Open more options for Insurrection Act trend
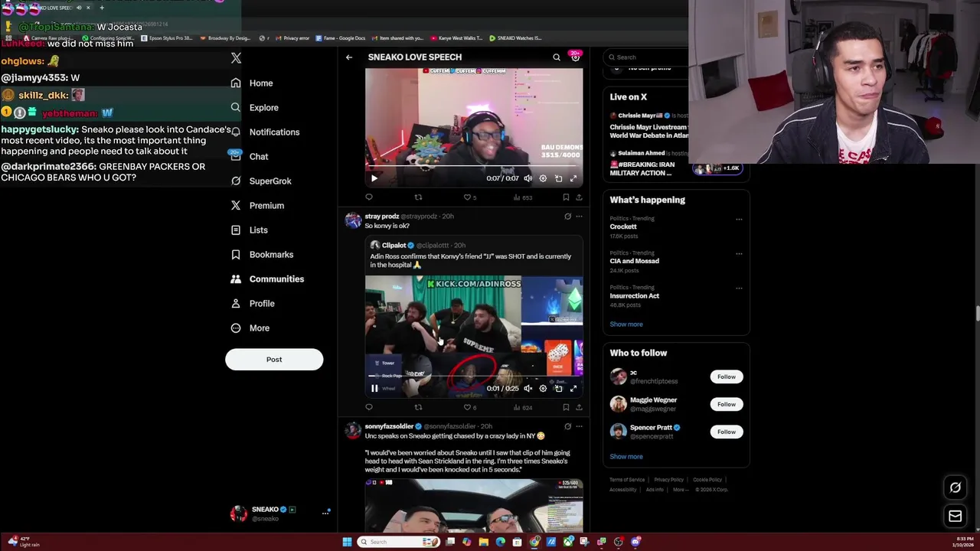 pyautogui.click(x=739, y=288)
